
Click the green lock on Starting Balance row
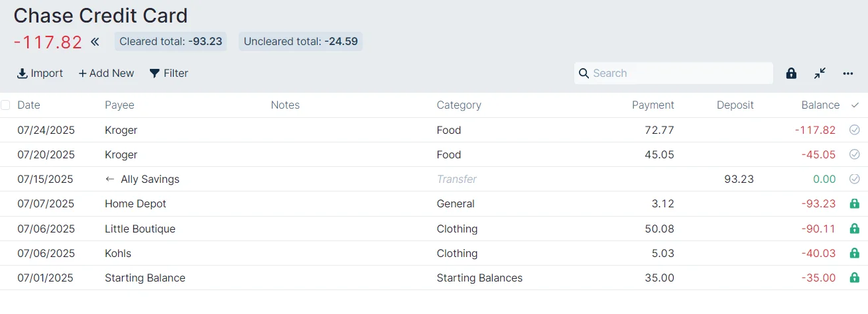[x=855, y=278]
